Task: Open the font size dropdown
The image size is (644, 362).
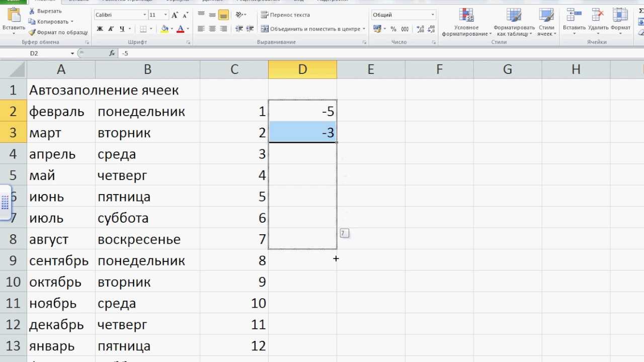Action: 165,14
